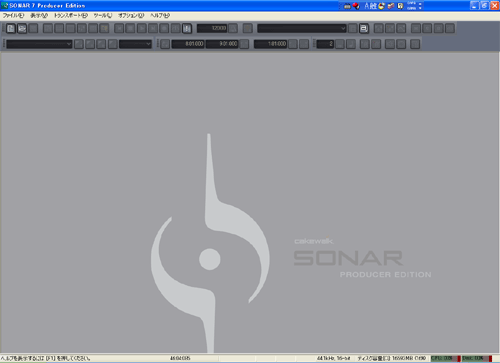
Task: Open the ヘルプ menu
Action: 160,16
